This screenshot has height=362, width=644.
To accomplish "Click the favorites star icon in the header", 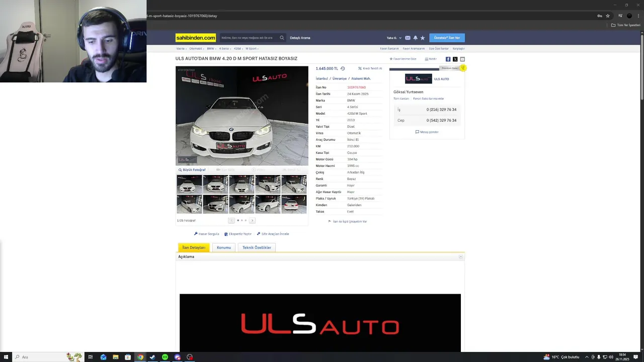I will 423,38.
